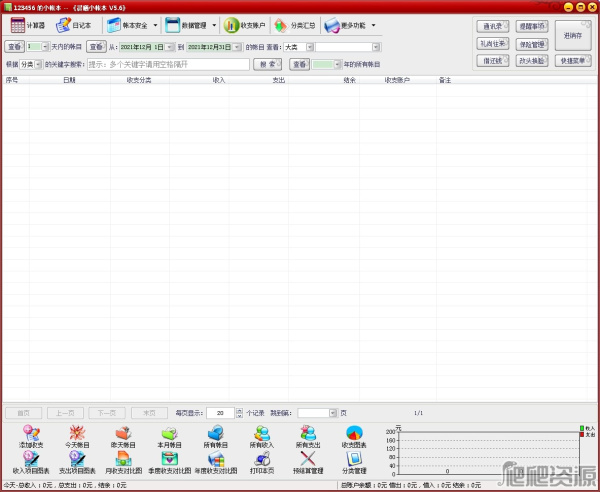Image resolution: width=600 pixels, height=492 pixels.
Task: Open 月收支对比图 chart
Action: click(x=123, y=460)
